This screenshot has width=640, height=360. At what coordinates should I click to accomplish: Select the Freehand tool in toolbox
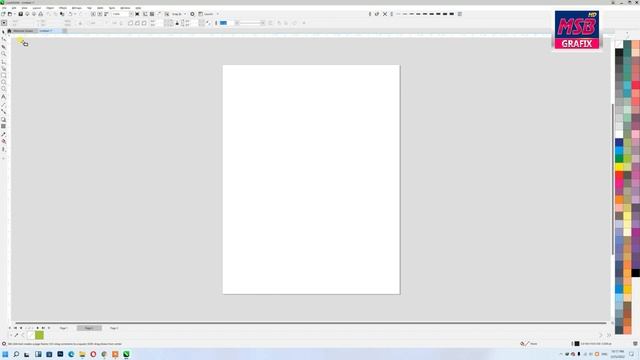4,62
